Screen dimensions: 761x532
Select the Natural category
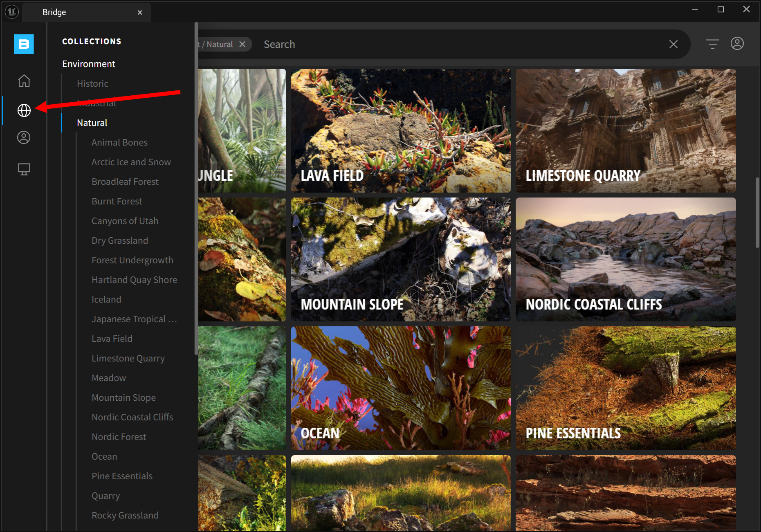92,123
